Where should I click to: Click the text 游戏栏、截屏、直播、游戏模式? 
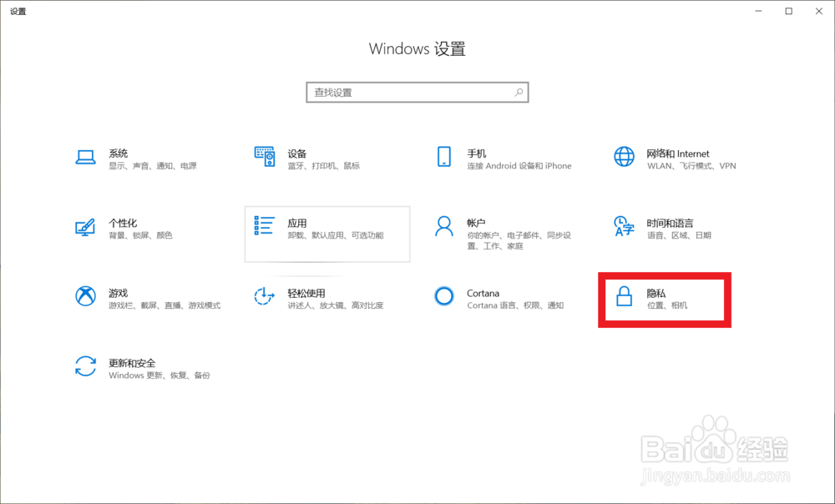(x=164, y=305)
